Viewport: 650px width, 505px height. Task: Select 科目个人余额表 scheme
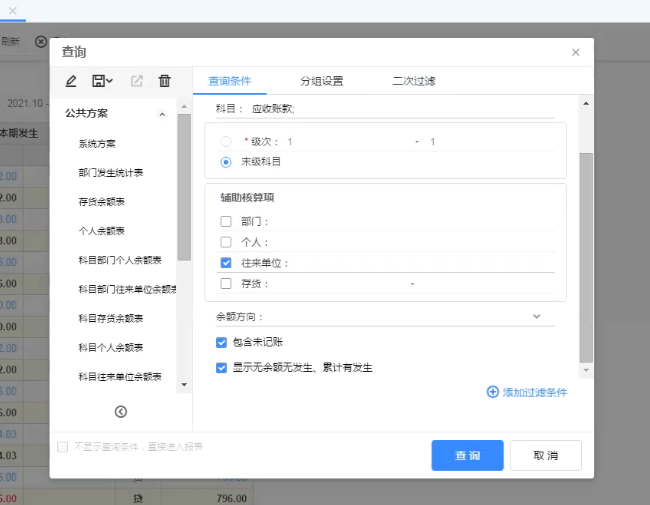tap(111, 347)
